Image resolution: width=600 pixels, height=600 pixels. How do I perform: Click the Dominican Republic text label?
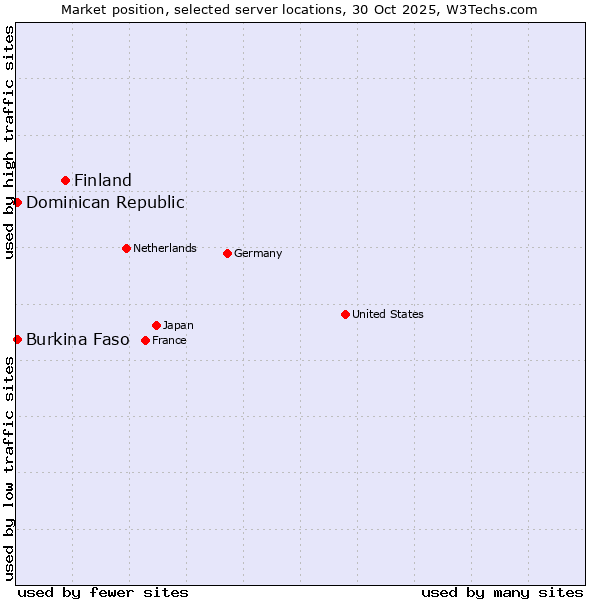click(x=105, y=202)
